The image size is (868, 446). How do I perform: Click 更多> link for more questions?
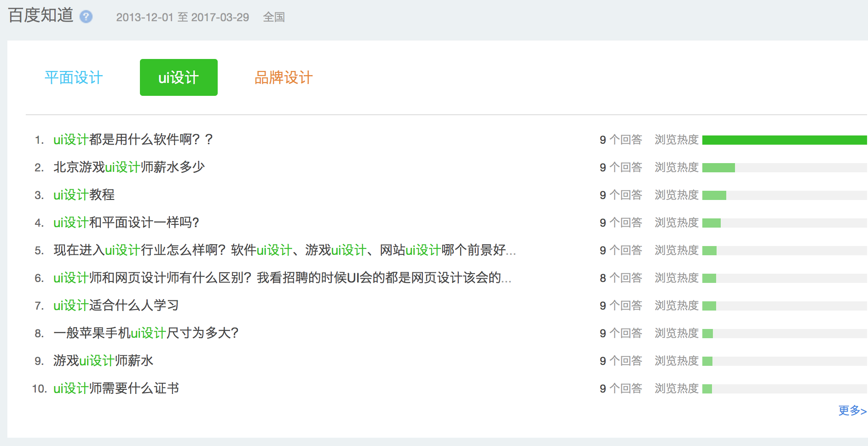point(852,411)
